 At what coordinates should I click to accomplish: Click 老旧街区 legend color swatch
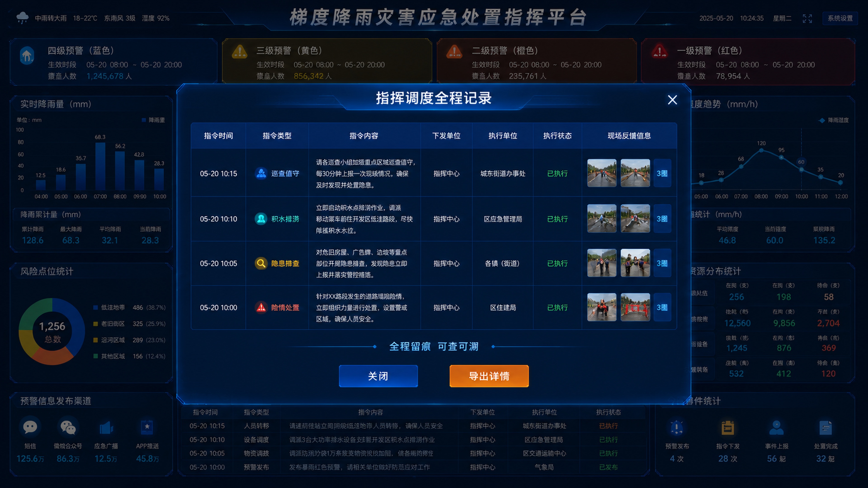(x=95, y=324)
